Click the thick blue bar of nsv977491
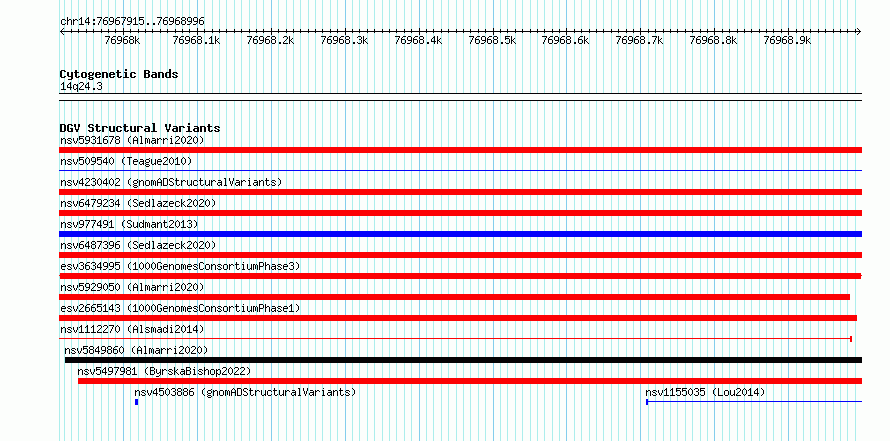Viewport: 890px width, 441px height. tap(460, 234)
